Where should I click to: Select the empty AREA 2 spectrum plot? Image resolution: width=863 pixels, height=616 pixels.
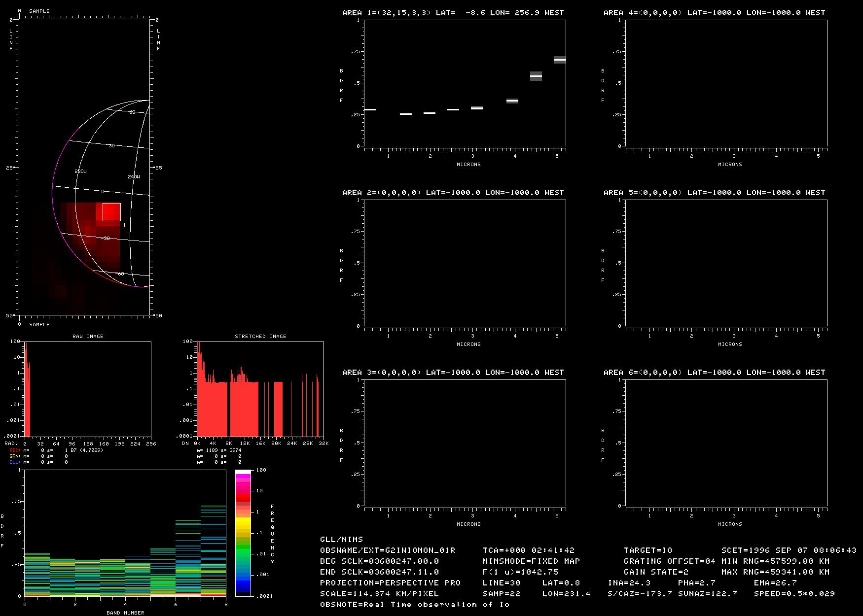click(465, 263)
